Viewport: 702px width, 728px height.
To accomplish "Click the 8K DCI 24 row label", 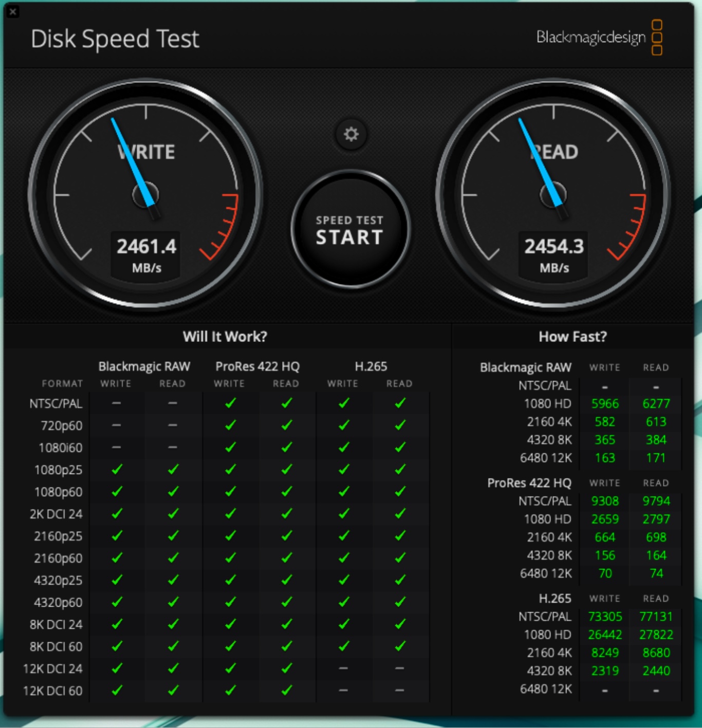I will point(56,625).
